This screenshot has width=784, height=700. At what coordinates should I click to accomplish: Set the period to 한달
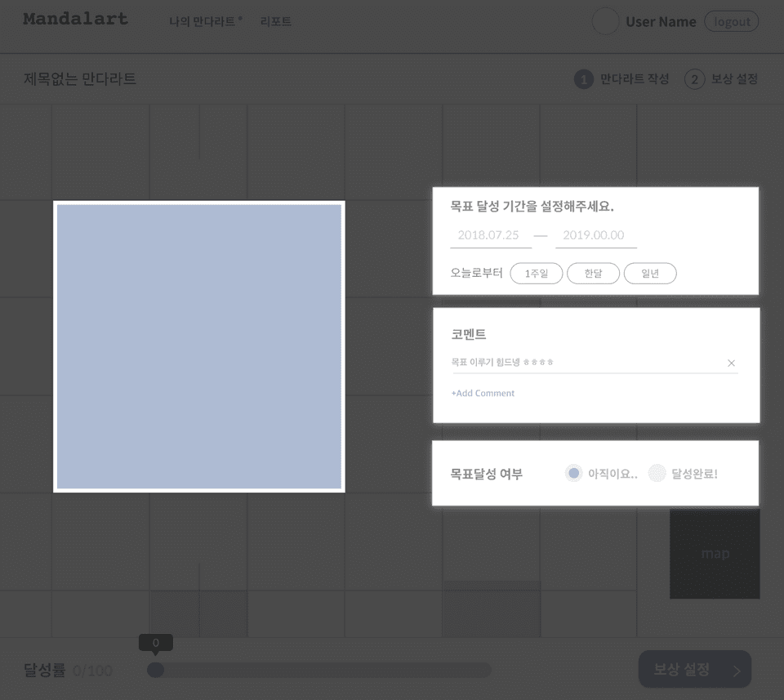click(593, 274)
